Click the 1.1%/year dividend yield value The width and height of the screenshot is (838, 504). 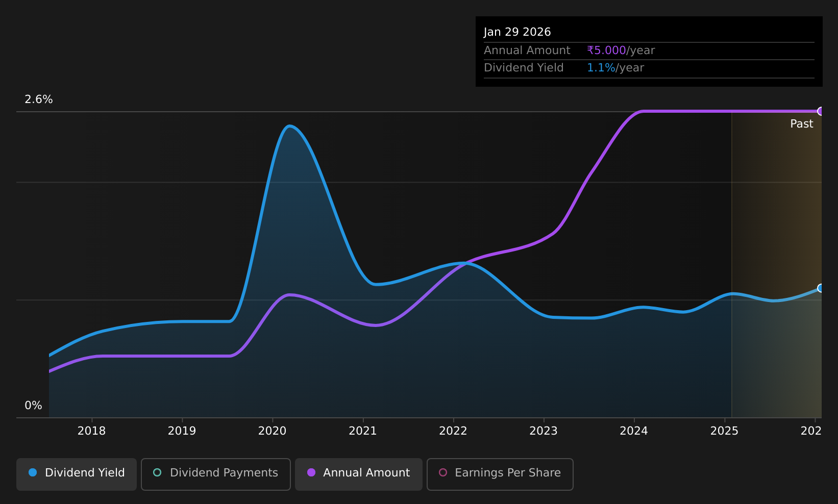tap(615, 68)
